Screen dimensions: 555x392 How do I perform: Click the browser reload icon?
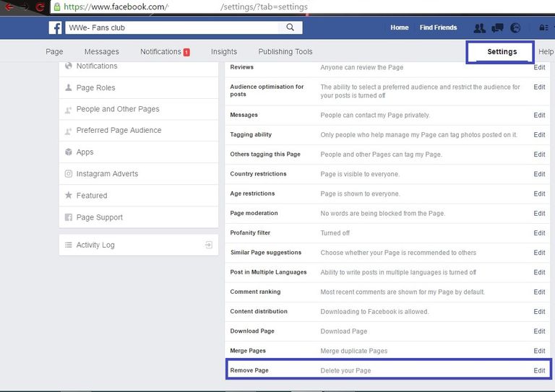(x=40, y=7)
